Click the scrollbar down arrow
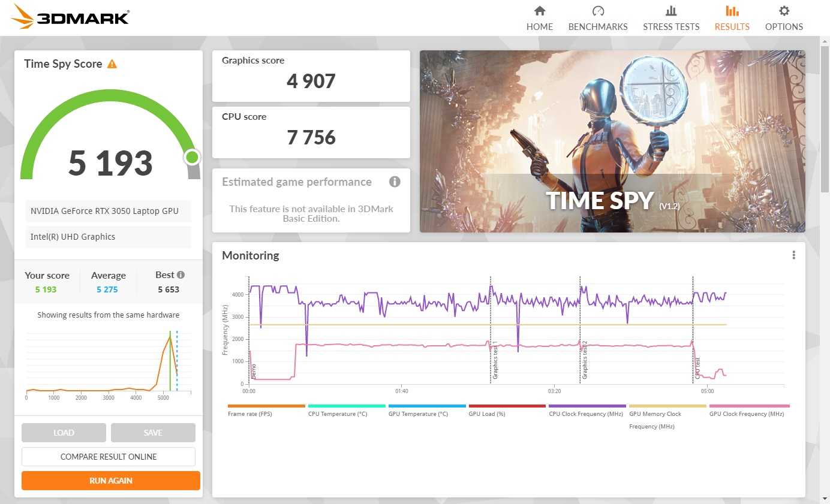 (825, 499)
